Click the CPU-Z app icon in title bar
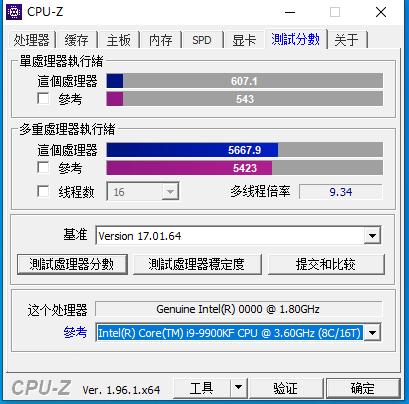The height and width of the screenshot is (404, 409). [14, 12]
